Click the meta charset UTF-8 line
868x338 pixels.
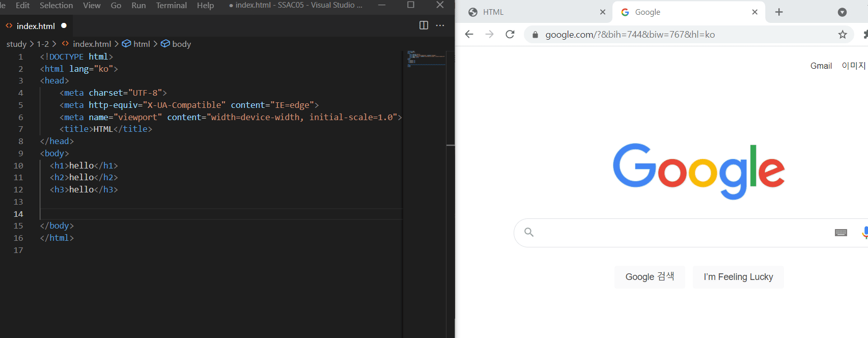113,93
